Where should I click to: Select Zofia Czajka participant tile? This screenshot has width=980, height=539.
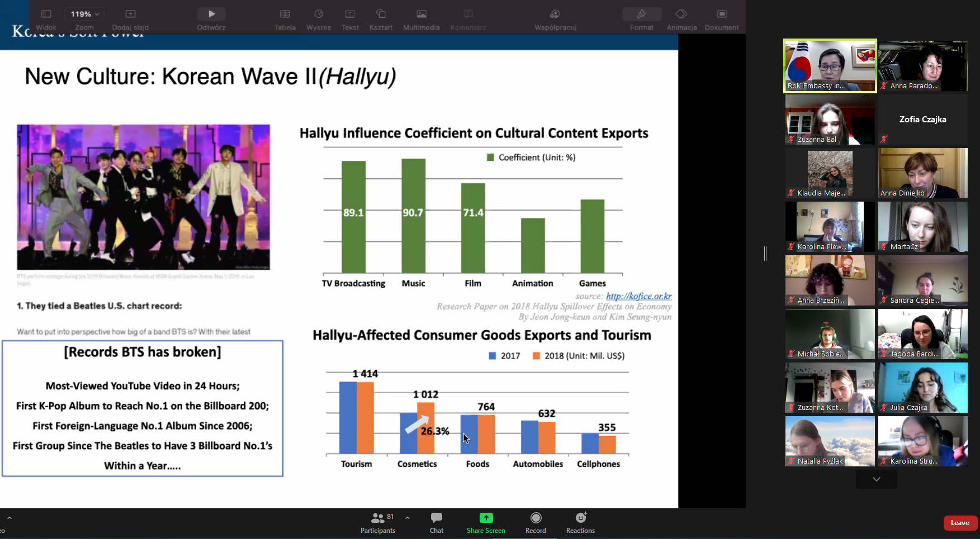coord(922,120)
